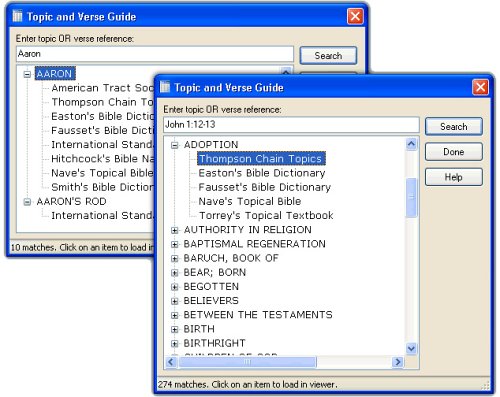
Task: Click the Done button
Action: [454, 152]
